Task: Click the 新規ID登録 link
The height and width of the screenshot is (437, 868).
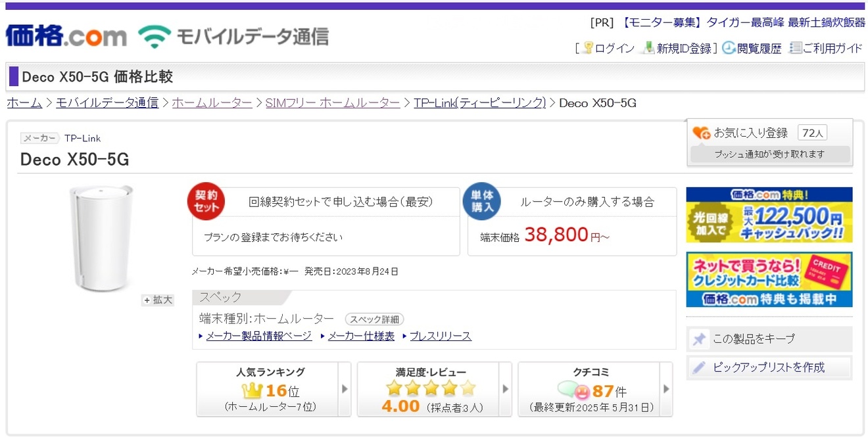Action: (x=683, y=49)
